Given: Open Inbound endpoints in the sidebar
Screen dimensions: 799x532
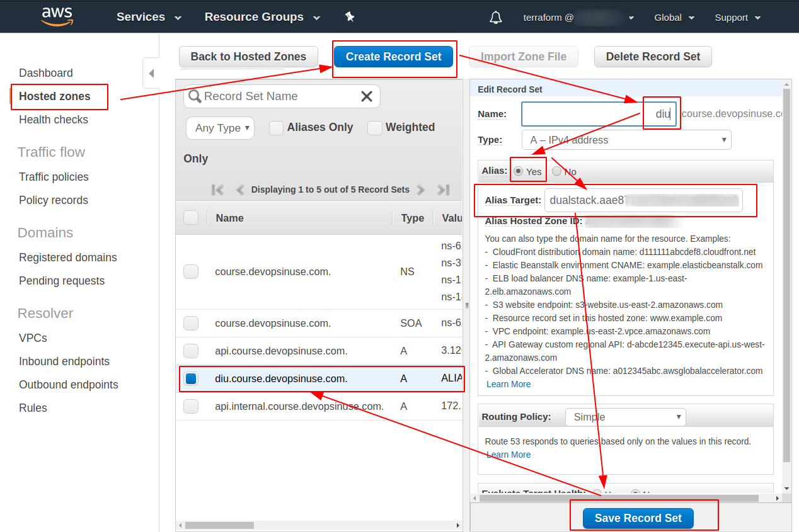Looking at the screenshot, I should pyautogui.click(x=64, y=361).
